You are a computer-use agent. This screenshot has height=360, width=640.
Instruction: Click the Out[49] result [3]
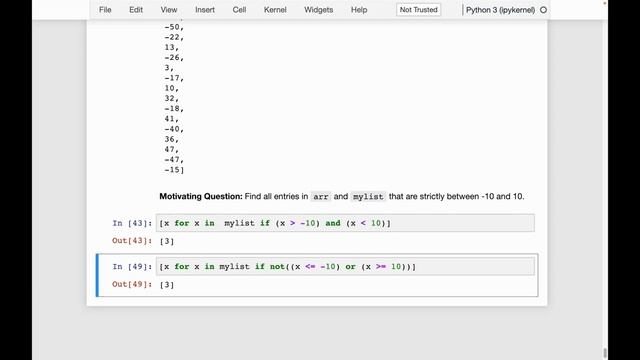pyautogui.click(x=167, y=284)
